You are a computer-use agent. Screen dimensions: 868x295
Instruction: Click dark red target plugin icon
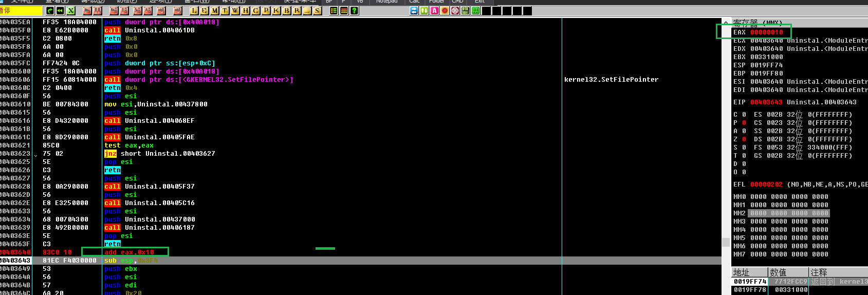pos(455,10)
